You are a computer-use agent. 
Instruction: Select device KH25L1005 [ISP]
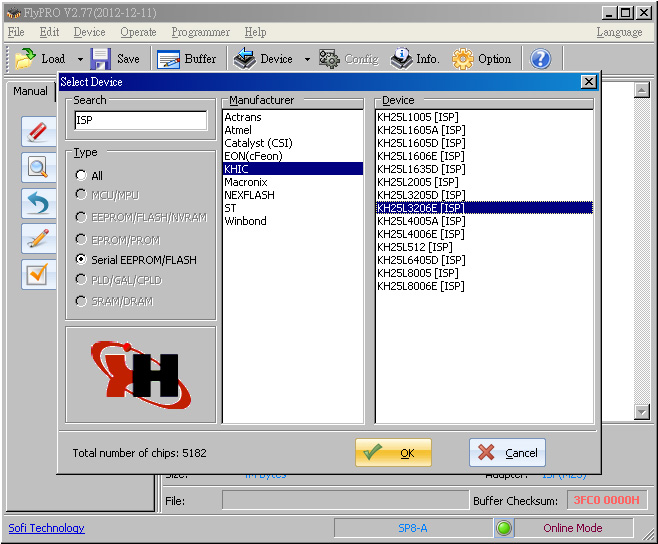pyautogui.click(x=484, y=117)
